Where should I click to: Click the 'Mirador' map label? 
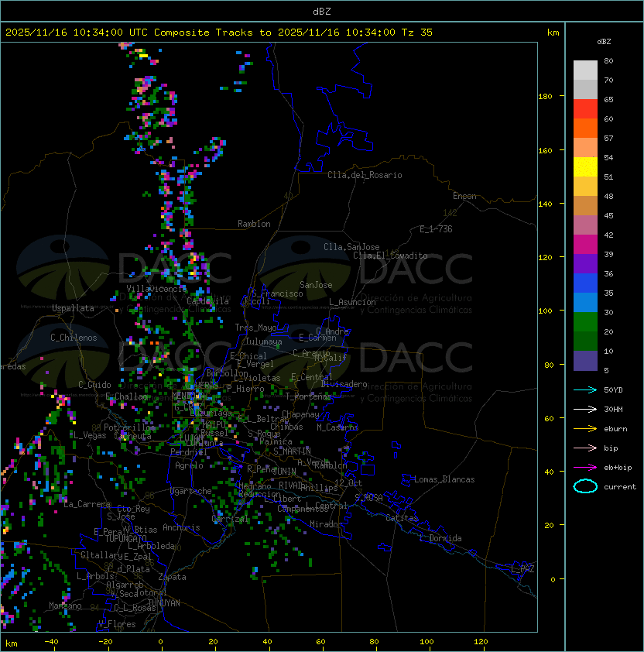[327, 524]
